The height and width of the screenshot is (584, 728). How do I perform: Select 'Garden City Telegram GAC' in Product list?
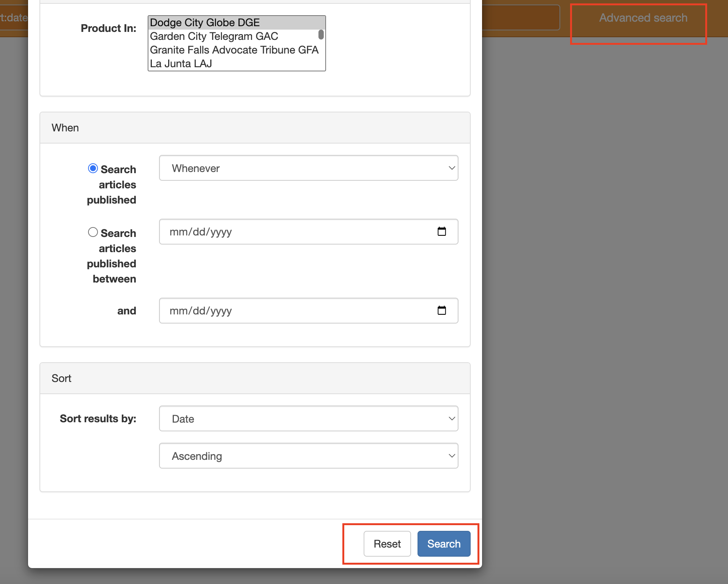pos(213,36)
